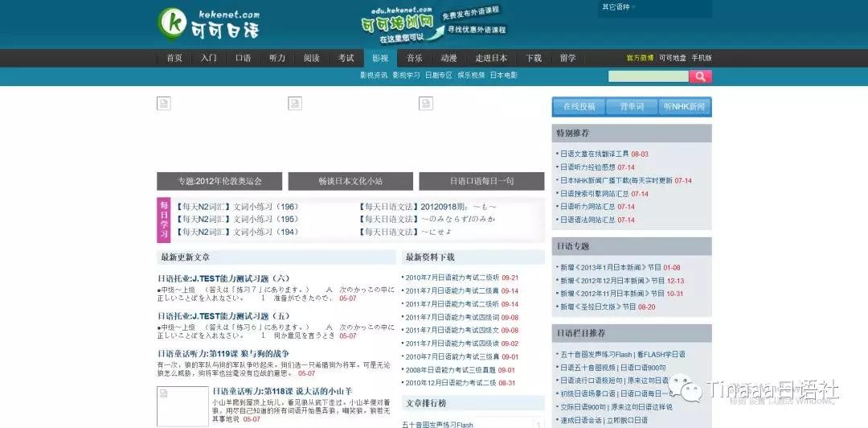This screenshot has height=428, width=868.
Task: Click 专题:2012年伦敦奥运会 gray banner
Action: click(x=219, y=181)
